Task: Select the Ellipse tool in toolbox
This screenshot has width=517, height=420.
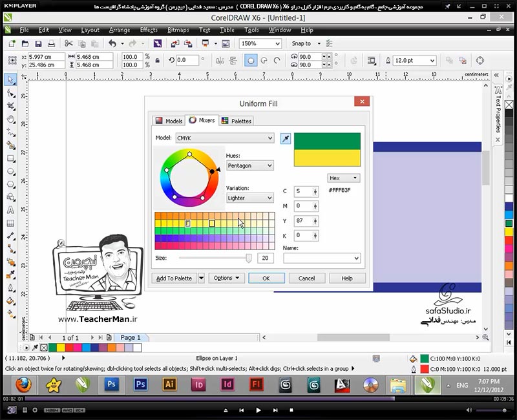Action: coord(11,171)
